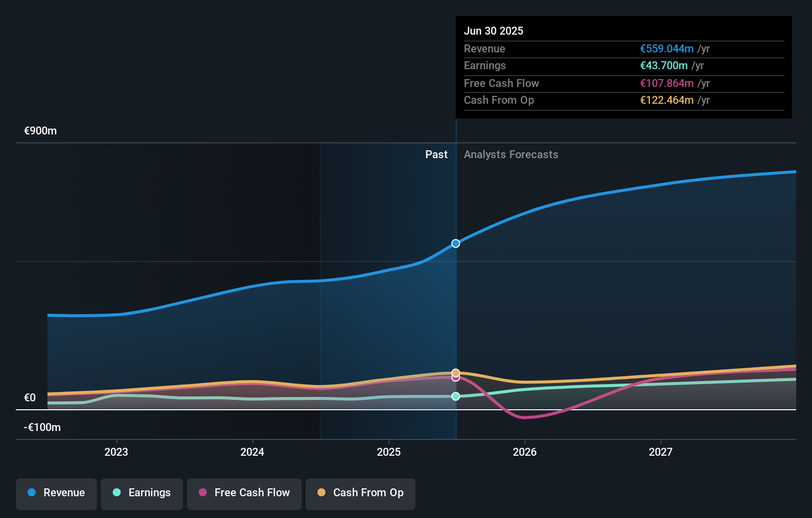Select the 2025 label on the timeline
Image resolution: width=812 pixels, height=518 pixels.
(x=389, y=452)
